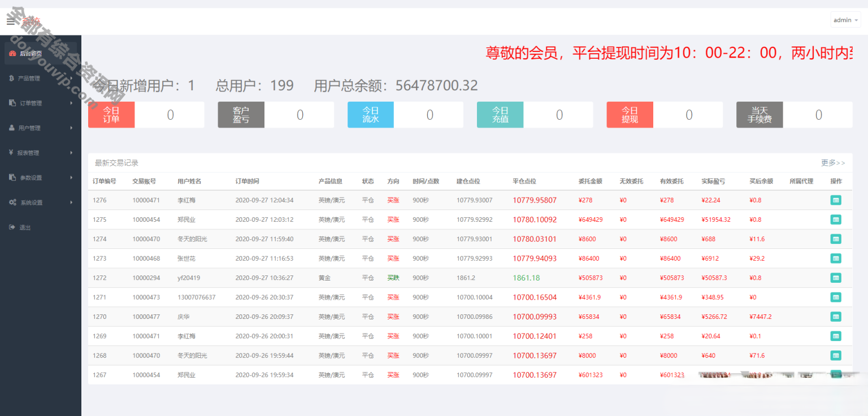The image size is (868, 416).
Task: Open 后台首页 dashboard menu item
Action: tap(41, 54)
